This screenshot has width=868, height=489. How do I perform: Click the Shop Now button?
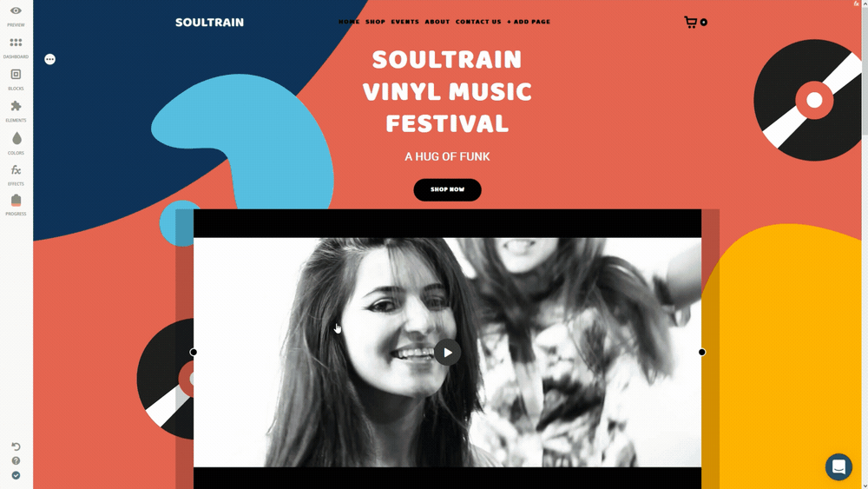click(447, 189)
